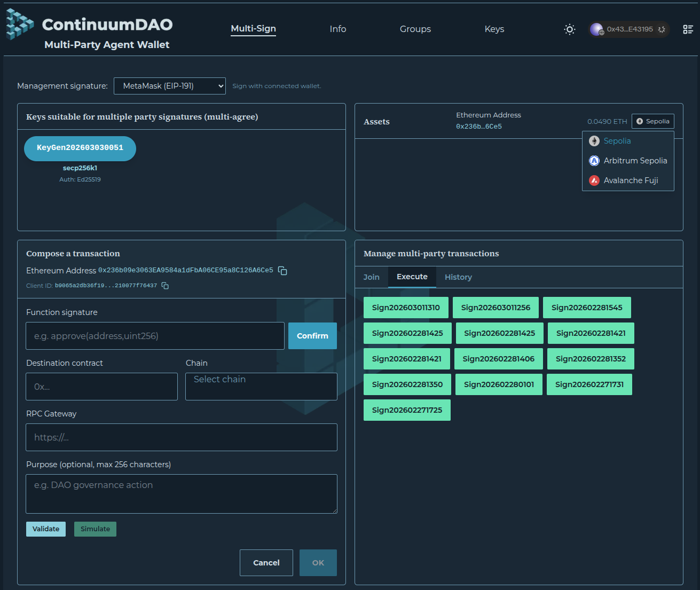Click the Arbitrum Sepolia chain icon
The image size is (700, 590).
click(594, 161)
